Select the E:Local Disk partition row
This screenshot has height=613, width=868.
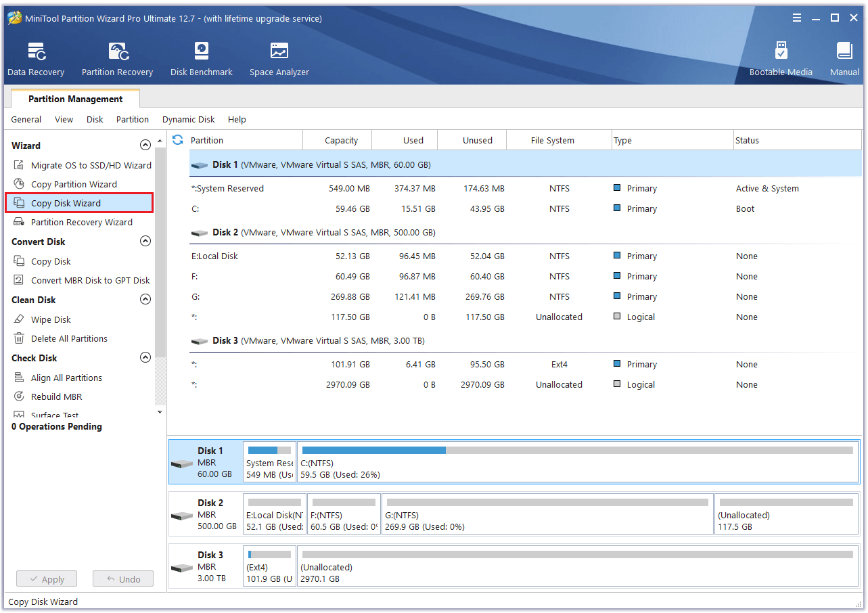(525, 256)
